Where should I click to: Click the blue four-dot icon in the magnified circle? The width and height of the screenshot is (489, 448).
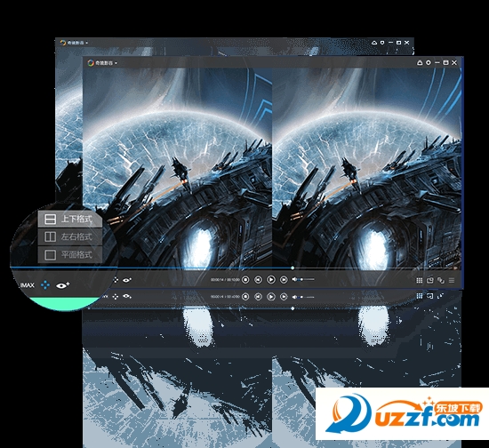[x=45, y=285]
